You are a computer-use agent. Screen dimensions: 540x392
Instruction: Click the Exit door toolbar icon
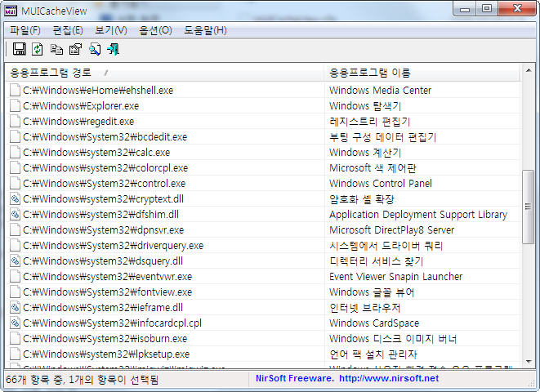pyautogui.click(x=114, y=50)
